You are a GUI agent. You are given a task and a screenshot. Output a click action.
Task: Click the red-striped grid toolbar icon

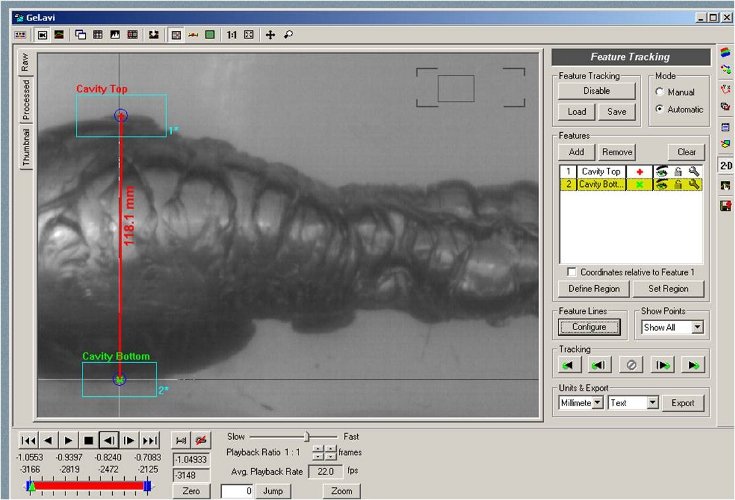click(x=133, y=35)
